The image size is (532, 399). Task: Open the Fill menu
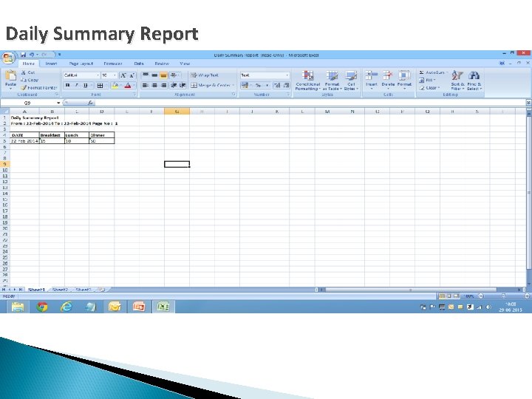pyautogui.click(x=427, y=80)
